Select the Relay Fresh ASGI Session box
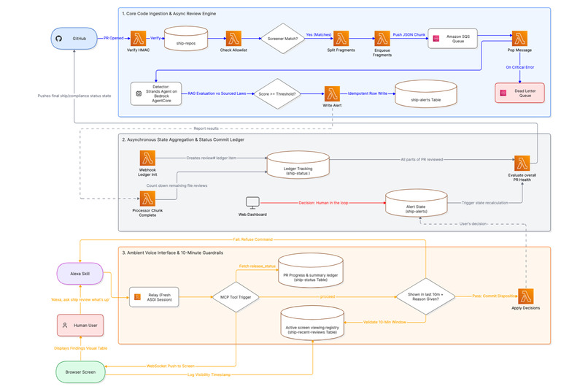Screen dimensions: 588x392 pos(154,297)
